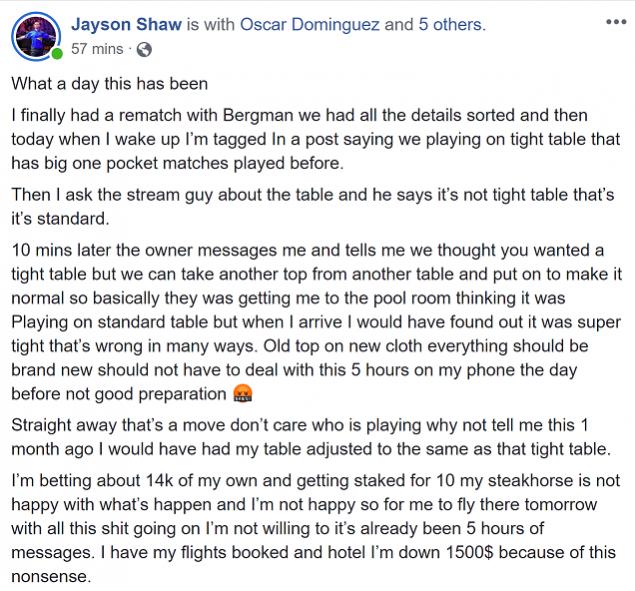Click the 'What a day this has been' line
Screen dimensions: 635x591
tap(109, 86)
